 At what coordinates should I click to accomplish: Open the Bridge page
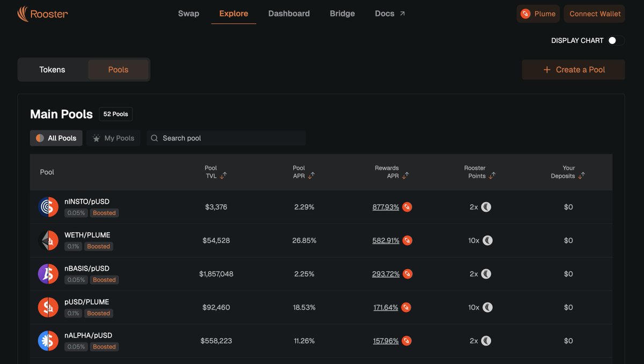(x=342, y=14)
